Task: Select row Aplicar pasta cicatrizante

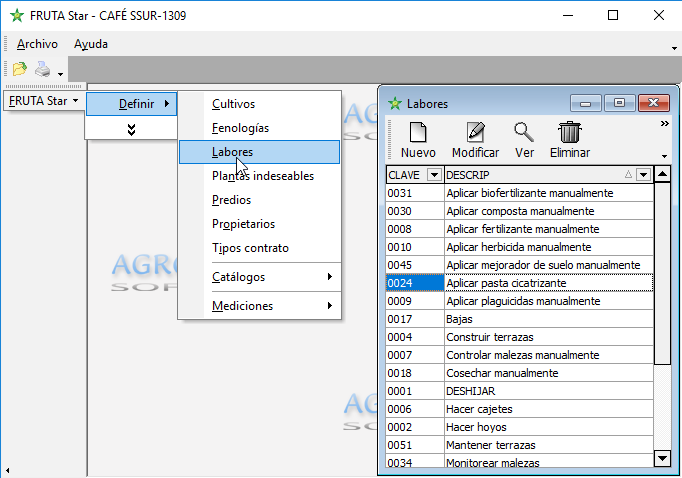Action: tap(519, 283)
